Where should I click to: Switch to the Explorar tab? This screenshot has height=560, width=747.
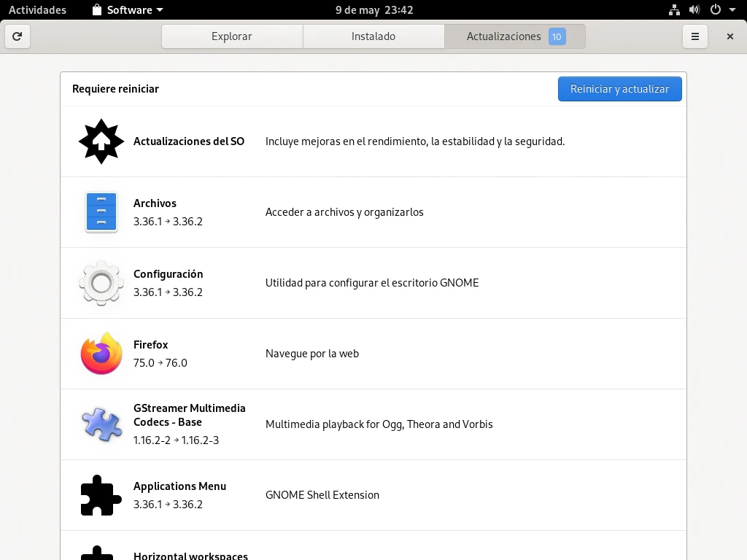click(232, 36)
